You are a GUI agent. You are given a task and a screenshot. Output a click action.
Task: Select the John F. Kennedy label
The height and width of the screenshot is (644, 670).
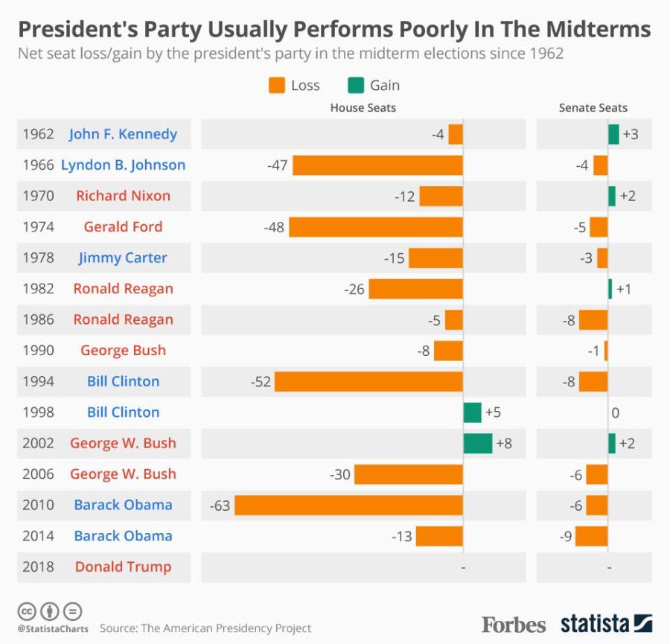click(123, 134)
